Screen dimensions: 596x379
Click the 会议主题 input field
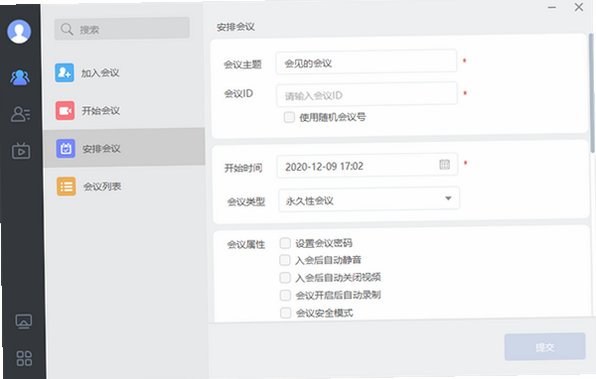(366, 62)
